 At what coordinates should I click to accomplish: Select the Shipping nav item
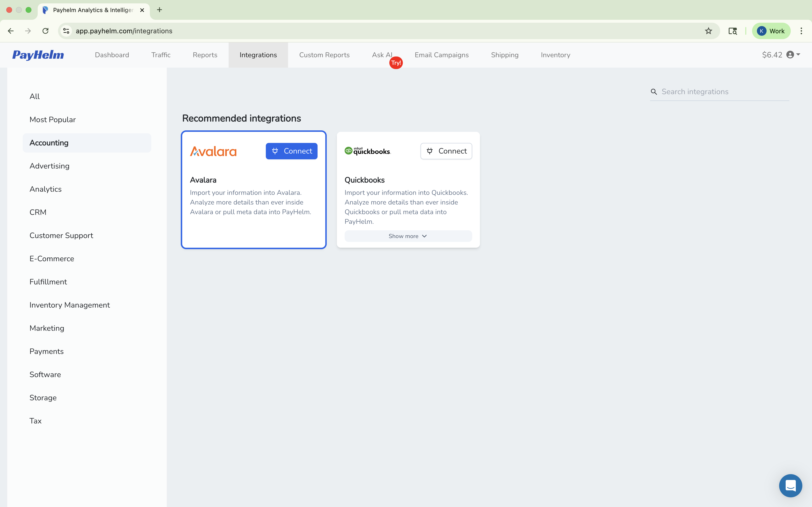505,55
